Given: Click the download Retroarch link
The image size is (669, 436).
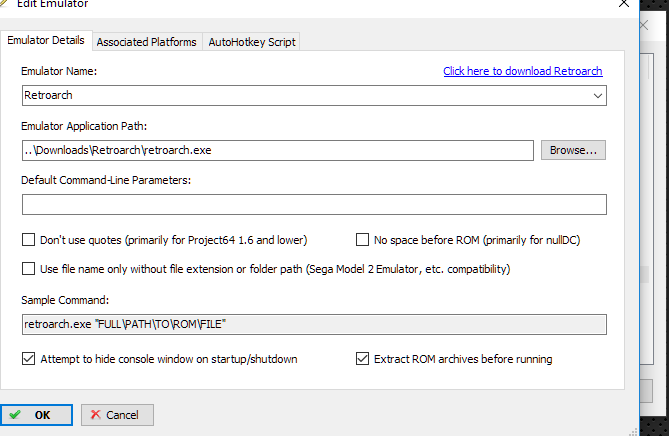Looking at the screenshot, I should [523, 71].
